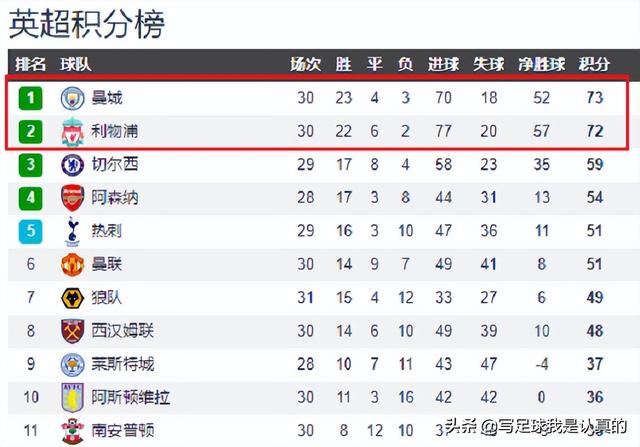Click the Leicester City fox badge
Screen dimensions: 640x447
[73, 365]
